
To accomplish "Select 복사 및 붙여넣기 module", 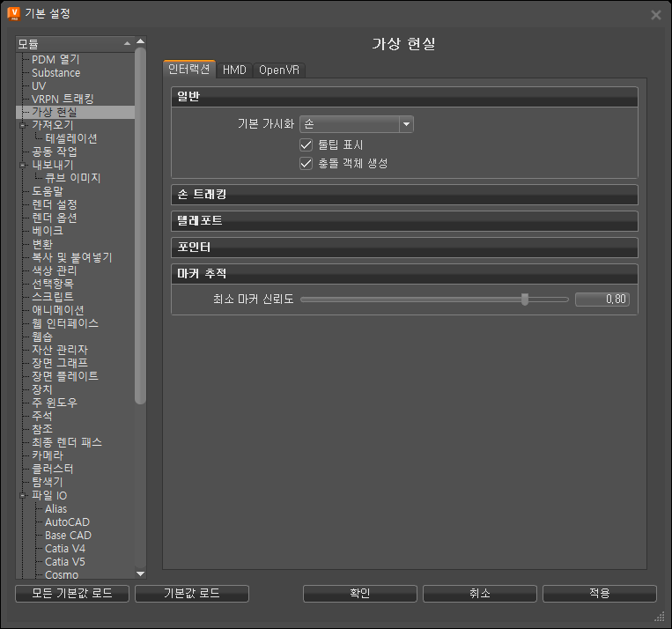I will click(72, 258).
